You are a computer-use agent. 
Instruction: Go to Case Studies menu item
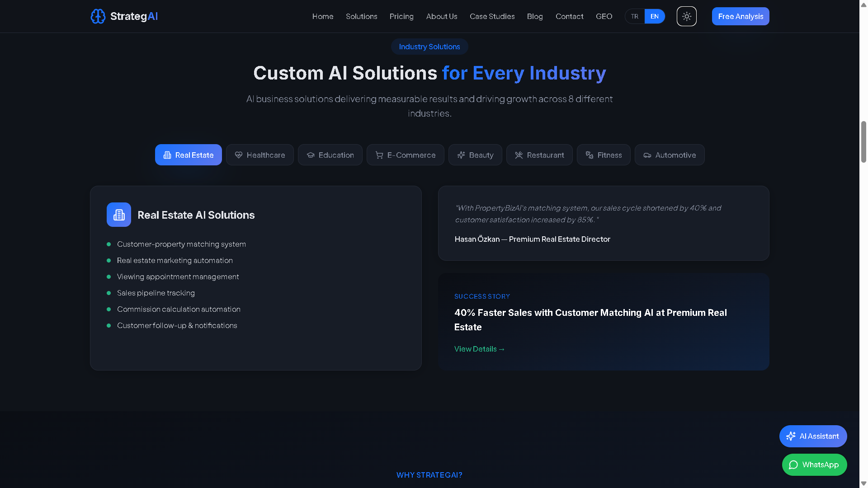point(492,16)
